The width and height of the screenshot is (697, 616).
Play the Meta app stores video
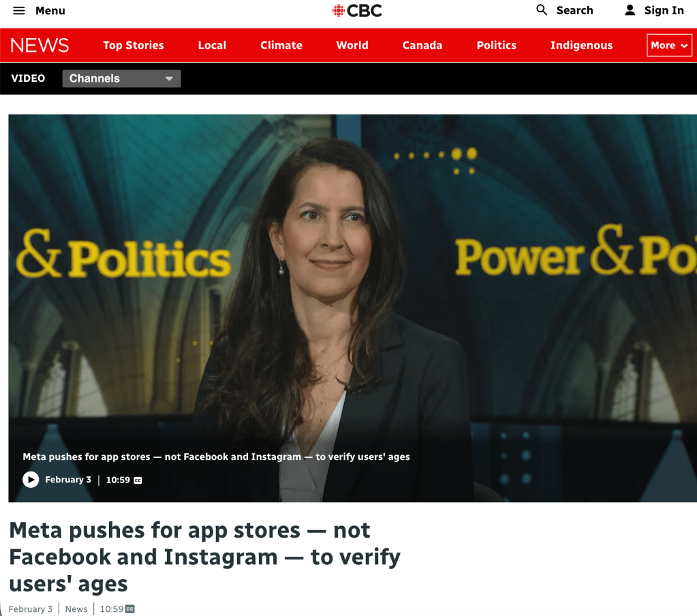(x=31, y=480)
